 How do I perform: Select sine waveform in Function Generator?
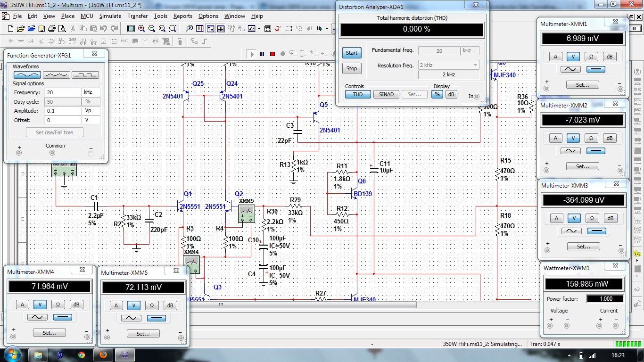point(27,75)
